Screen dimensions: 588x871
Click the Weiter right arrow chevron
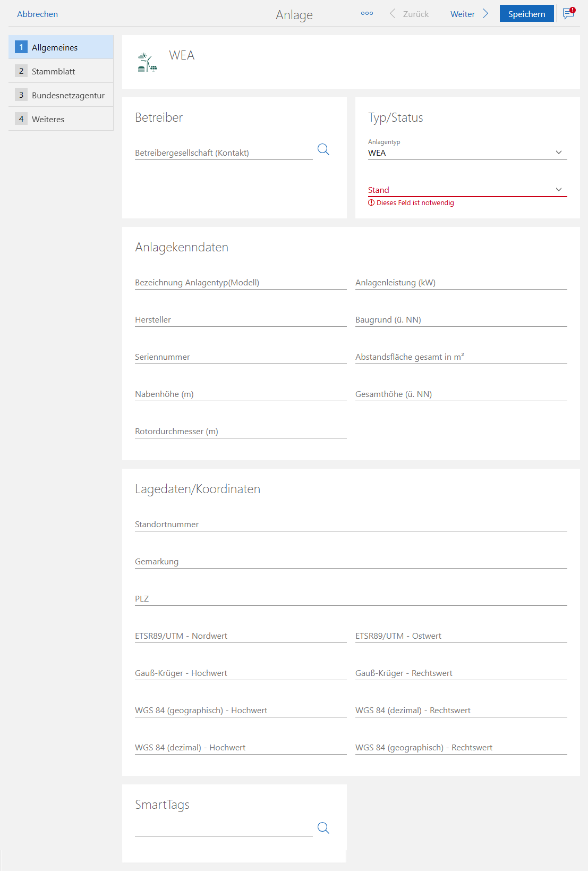coord(485,14)
